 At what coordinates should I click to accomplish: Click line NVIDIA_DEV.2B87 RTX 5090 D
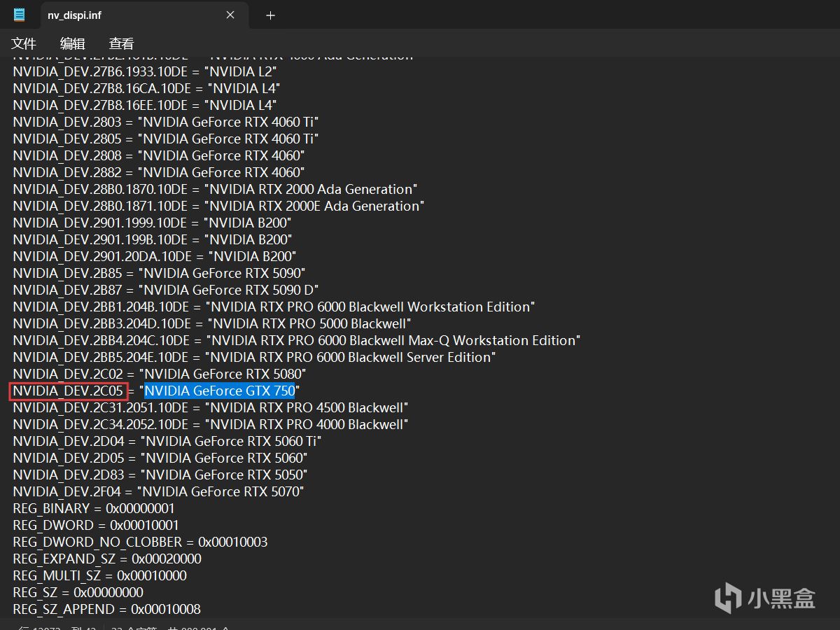click(x=166, y=290)
